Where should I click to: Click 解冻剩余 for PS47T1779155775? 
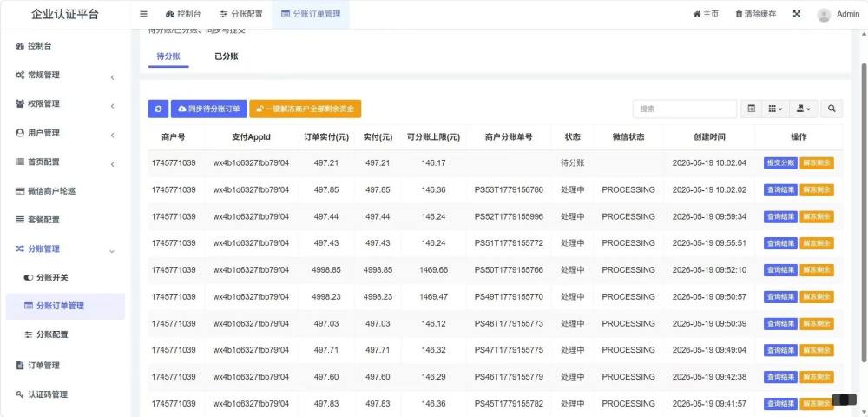817,350
